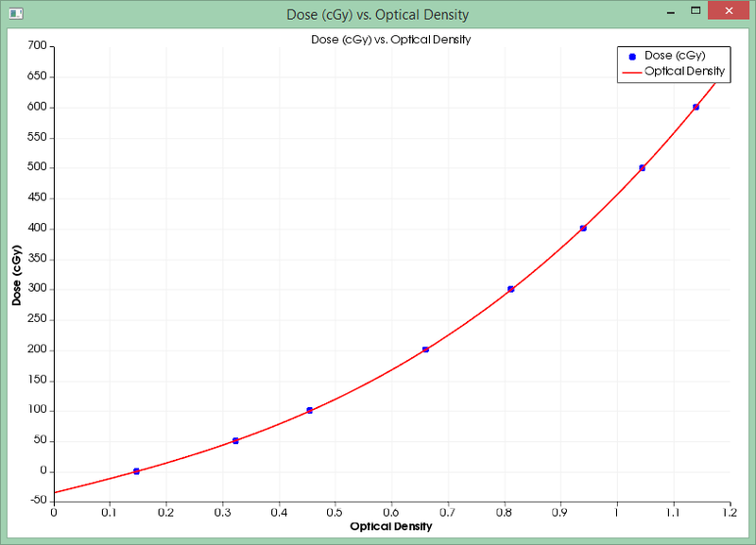Pick the data point at 200 cGy

(426, 349)
